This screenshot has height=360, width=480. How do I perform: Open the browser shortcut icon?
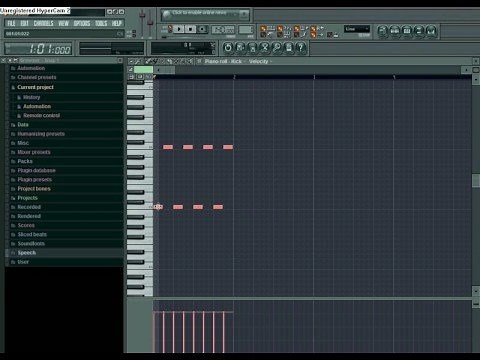coord(419,31)
